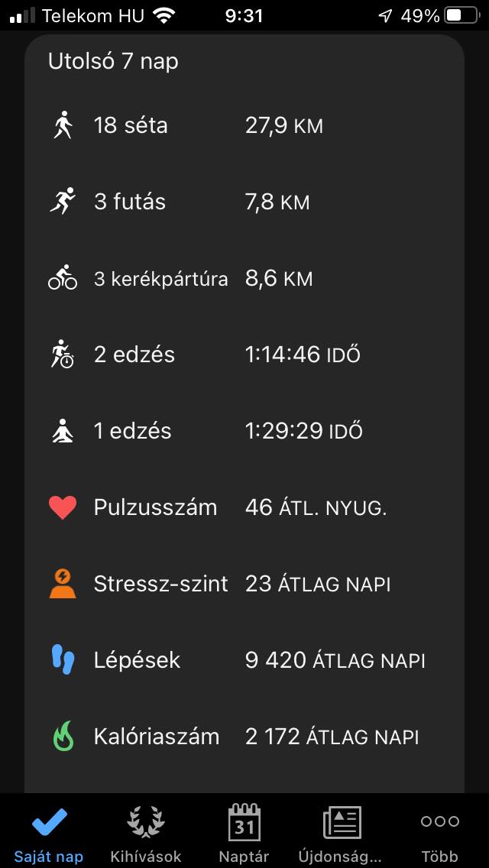Screen dimensions: 489x868
Task: Tap the running figure icon
Action: point(63,202)
